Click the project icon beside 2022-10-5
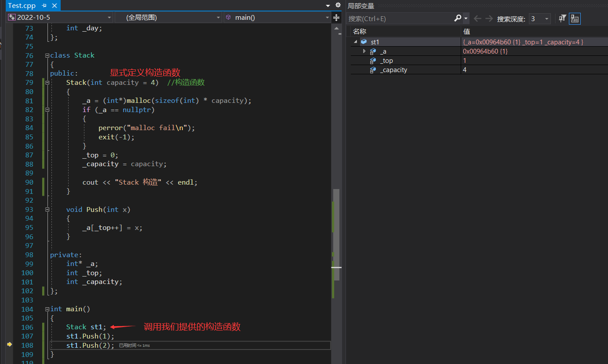The height and width of the screenshot is (364, 608). 12,18
